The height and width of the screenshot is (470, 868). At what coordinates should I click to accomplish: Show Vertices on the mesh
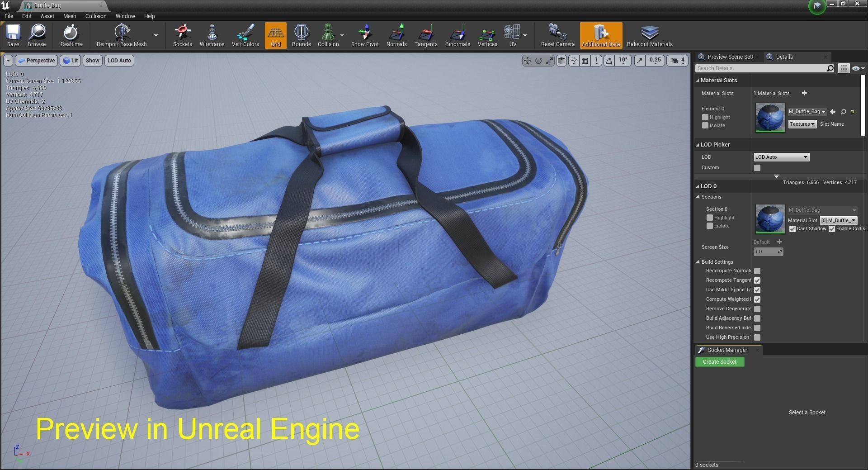tap(487, 35)
